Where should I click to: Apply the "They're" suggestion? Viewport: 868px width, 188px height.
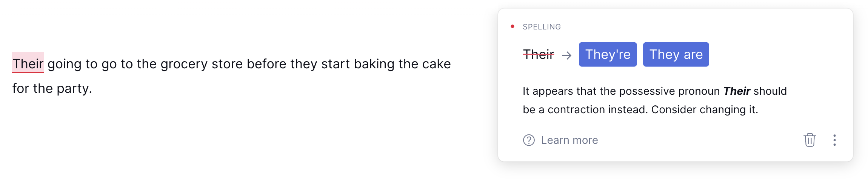(x=608, y=54)
